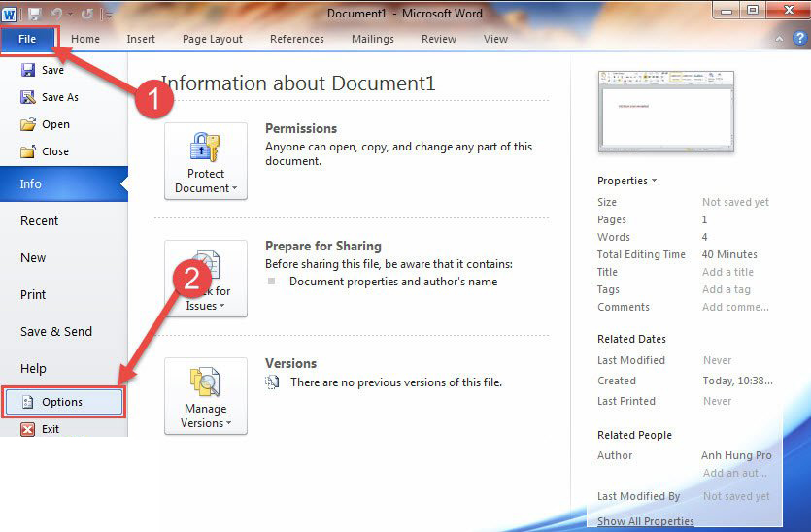Minimize the ribbon with the caret icon
Image resolution: width=811 pixels, height=532 pixels.
coord(779,39)
